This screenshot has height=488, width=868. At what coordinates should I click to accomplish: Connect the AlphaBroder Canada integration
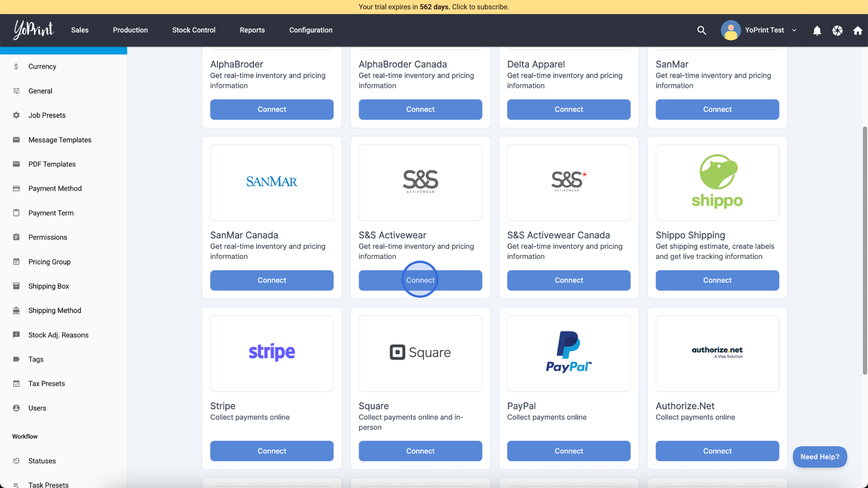[420, 109]
